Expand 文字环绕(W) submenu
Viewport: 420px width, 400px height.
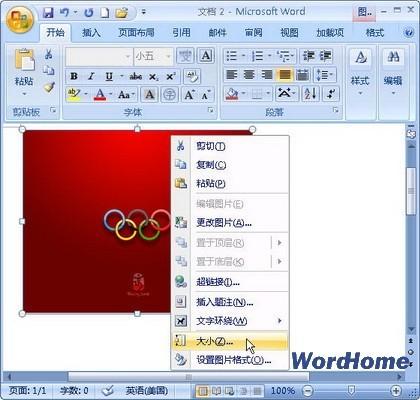coord(230,321)
